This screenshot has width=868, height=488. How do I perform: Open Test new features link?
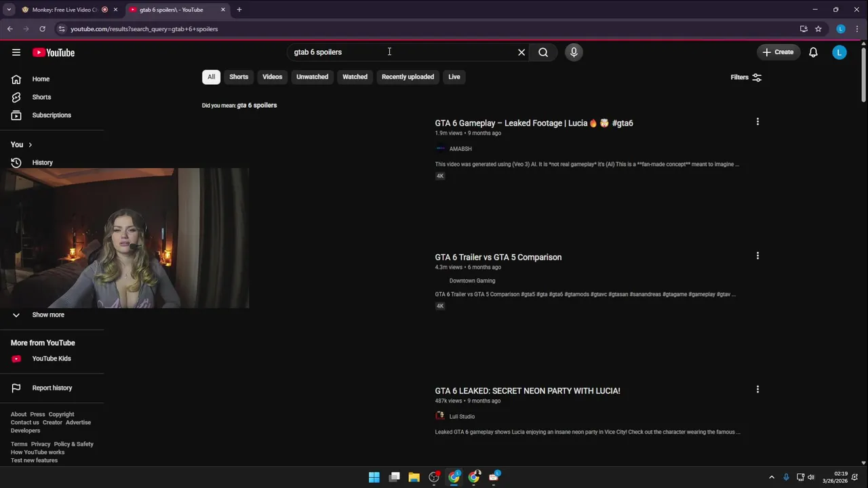[x=34, y=460]
